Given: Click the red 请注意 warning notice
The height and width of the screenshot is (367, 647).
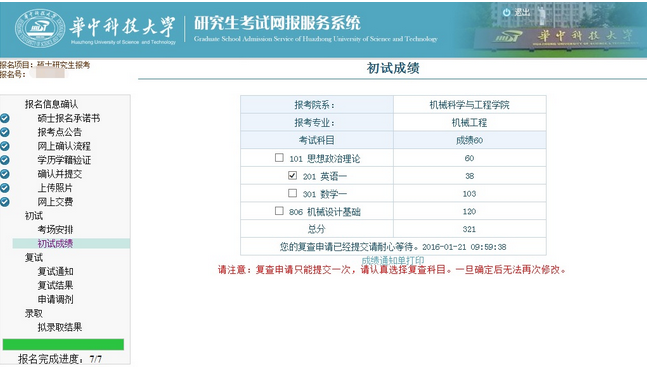Looking at the screenshot, I should point(392,270).
